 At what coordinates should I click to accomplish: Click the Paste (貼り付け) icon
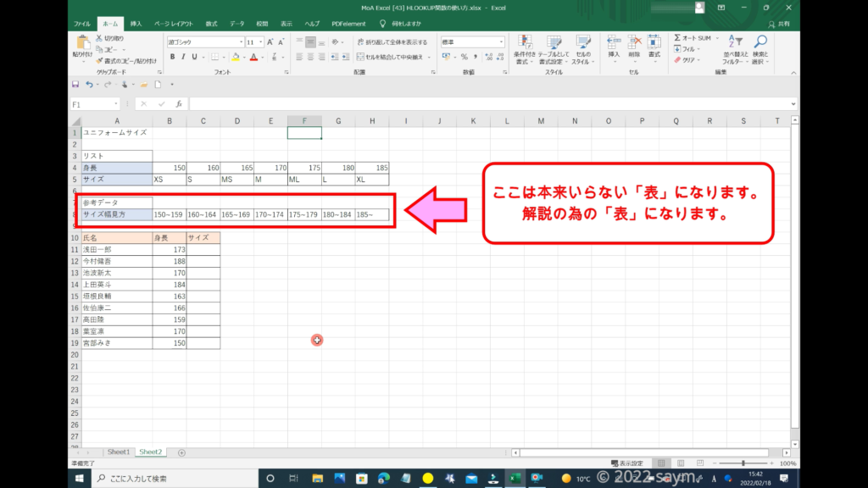pos(83,44)
